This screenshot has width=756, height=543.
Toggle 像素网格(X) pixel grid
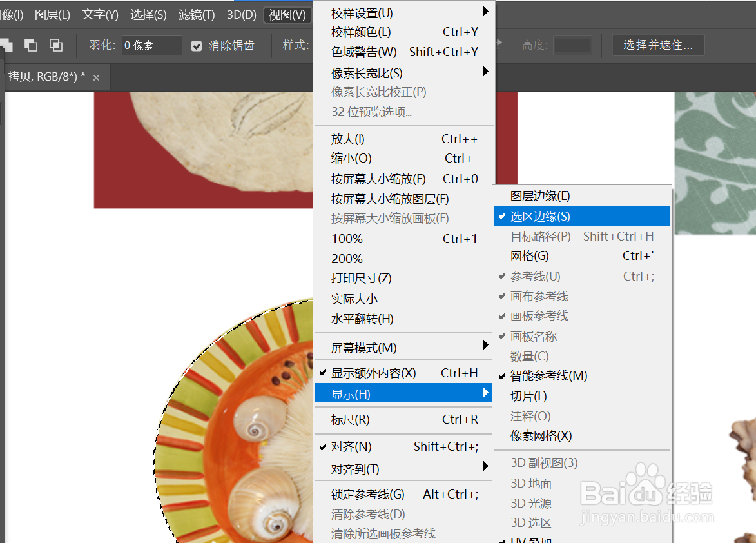coord(582,436)
